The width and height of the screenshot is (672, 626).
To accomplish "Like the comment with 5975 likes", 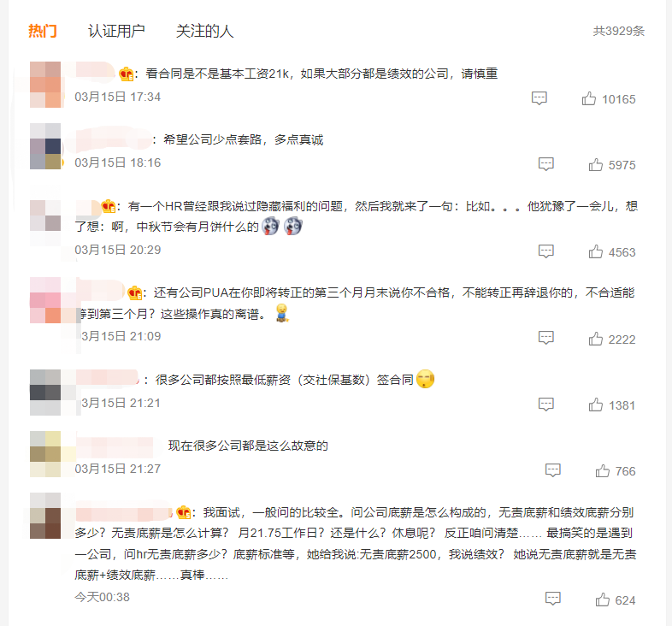I will [596, 165].
